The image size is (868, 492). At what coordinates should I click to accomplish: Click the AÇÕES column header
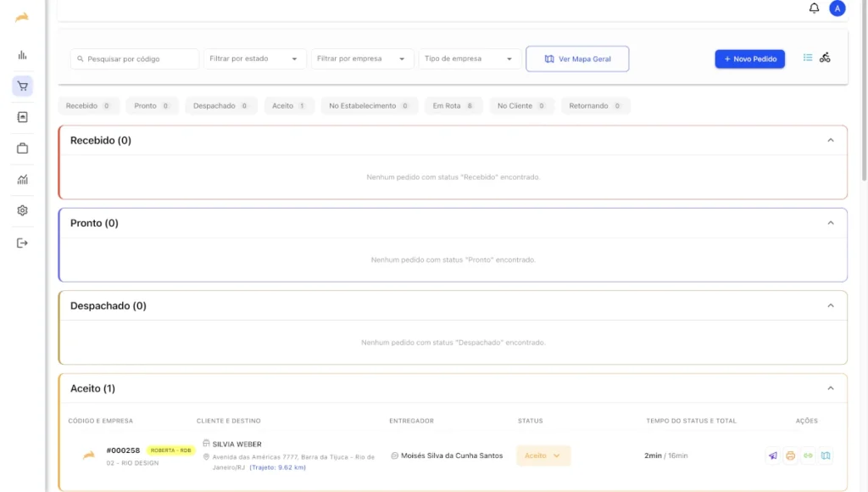[x=807, y=421]
